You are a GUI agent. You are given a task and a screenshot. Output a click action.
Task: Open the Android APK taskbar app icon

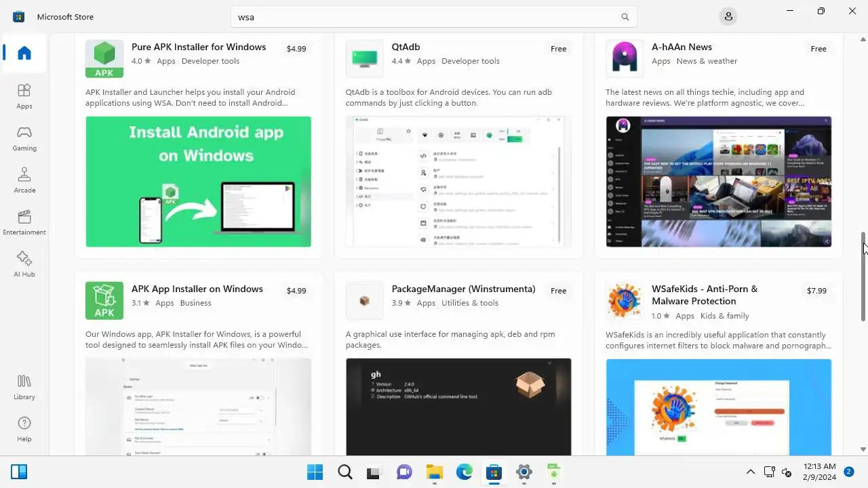tap(554, 472)
